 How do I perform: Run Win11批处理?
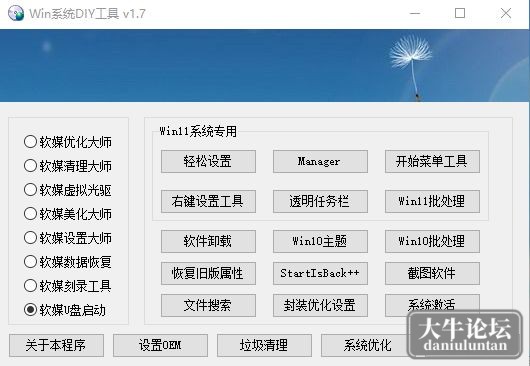point(432,201)
